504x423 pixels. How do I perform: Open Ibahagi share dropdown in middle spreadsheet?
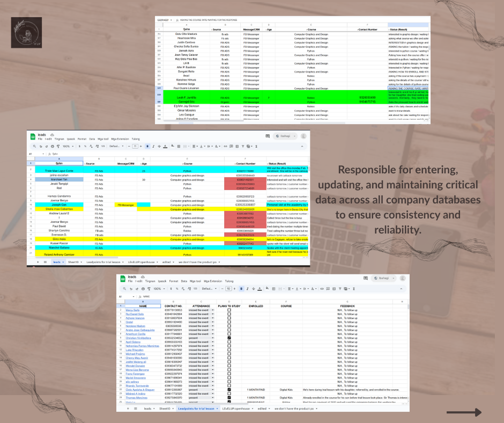pyautogui.click(x=294, y=136)
